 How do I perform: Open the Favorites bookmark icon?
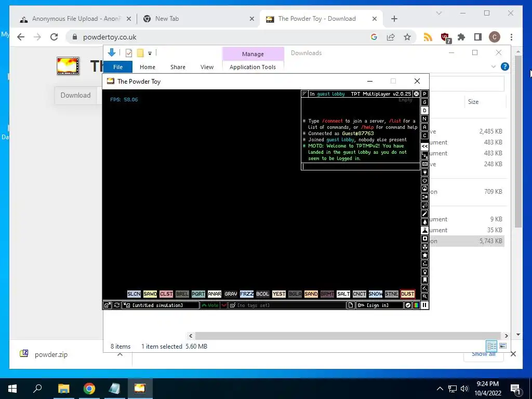tap(424, 280)
